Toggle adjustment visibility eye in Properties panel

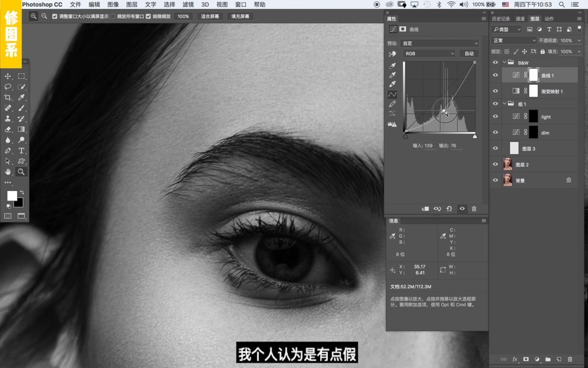click(x=462, y=209)
